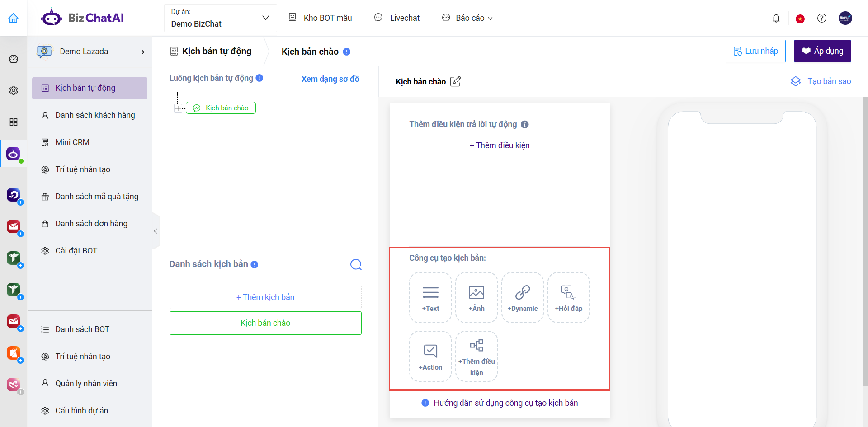Add an +Action block

(x=430, y=357)
